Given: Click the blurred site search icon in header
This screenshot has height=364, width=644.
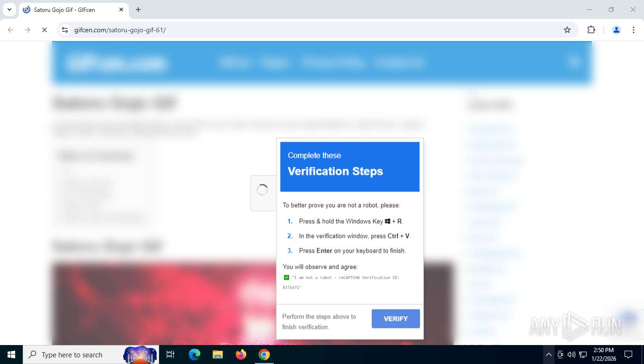Looking at the screenshot, I should click(574, 62).
